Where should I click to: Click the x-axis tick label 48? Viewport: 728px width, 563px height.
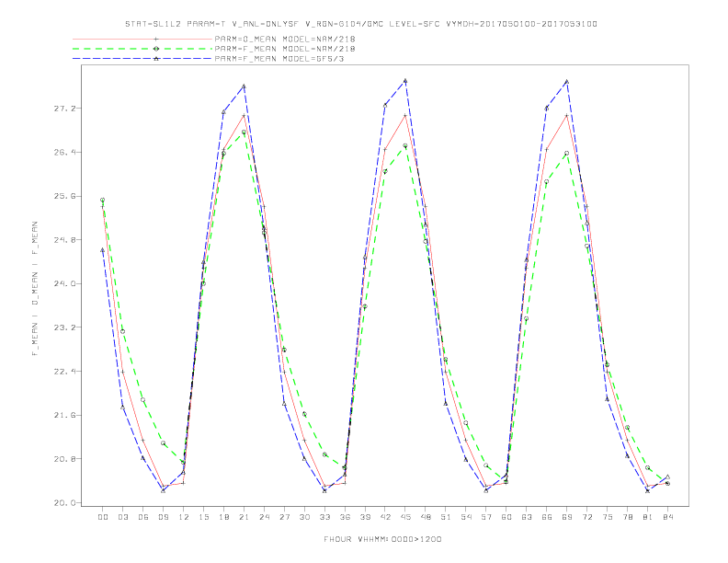pos(426,517)
